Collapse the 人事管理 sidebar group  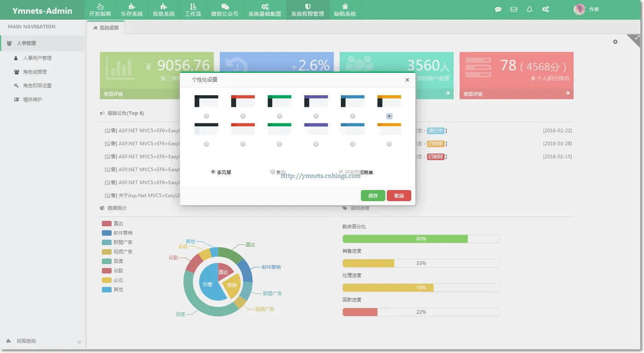point(43,43)
